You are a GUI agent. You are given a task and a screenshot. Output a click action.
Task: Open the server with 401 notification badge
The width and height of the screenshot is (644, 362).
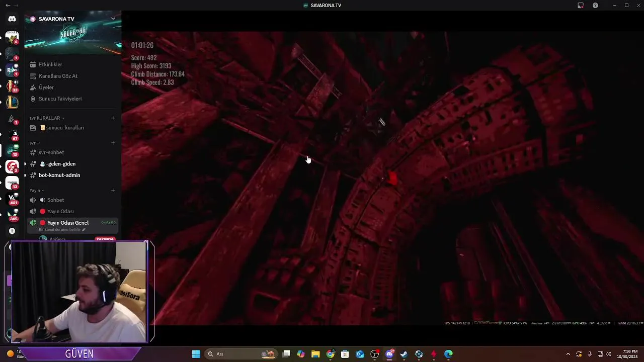pyautogui.click(x=12, y=199)
